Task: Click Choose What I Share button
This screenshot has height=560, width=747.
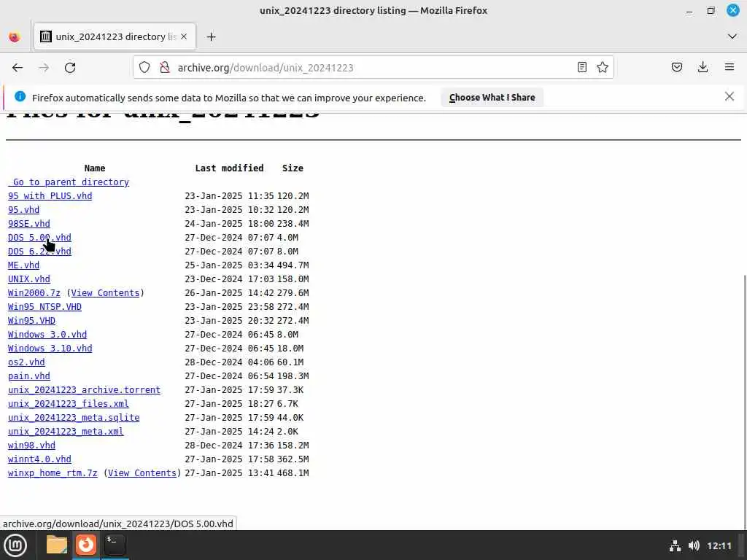Action: tap(492, 98)
